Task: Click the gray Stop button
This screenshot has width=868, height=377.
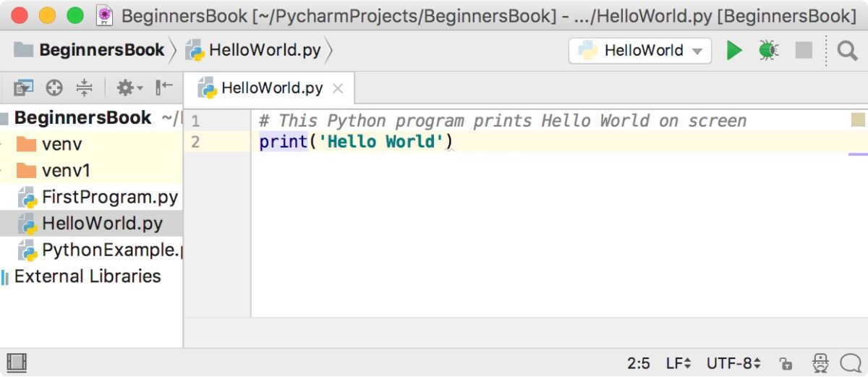Action: click(804, 51)
